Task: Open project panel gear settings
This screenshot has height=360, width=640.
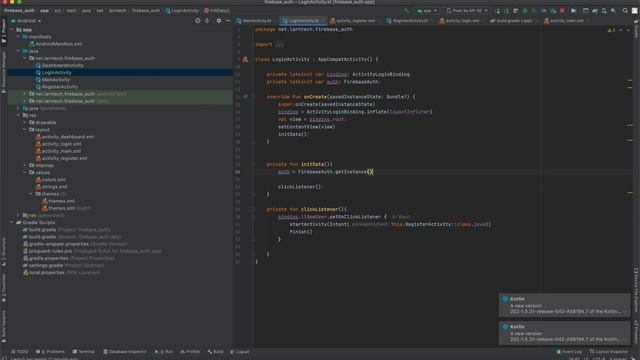Action: click(x=219, y=20)
